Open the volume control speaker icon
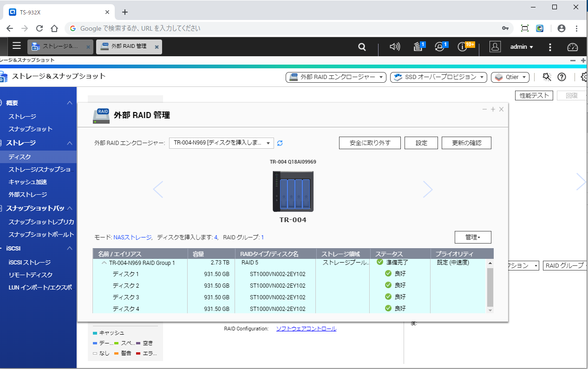 click(x=395, y=47)
